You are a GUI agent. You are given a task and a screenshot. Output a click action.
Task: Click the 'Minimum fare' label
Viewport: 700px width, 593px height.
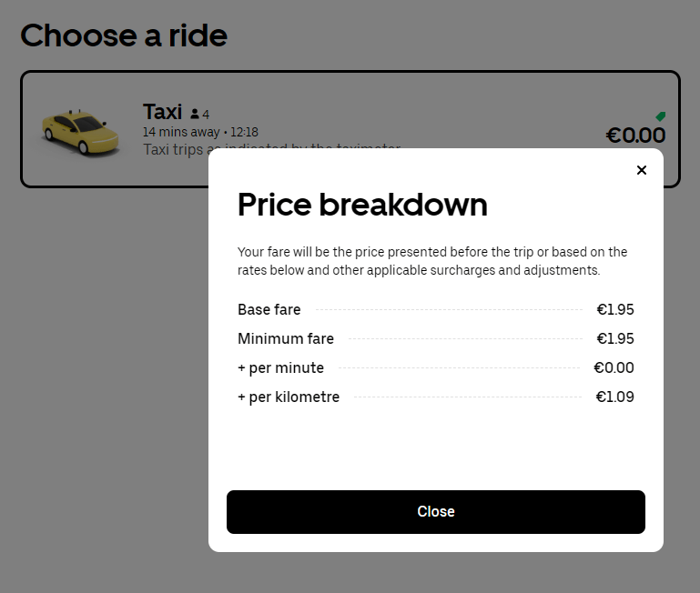click(286, 338)
